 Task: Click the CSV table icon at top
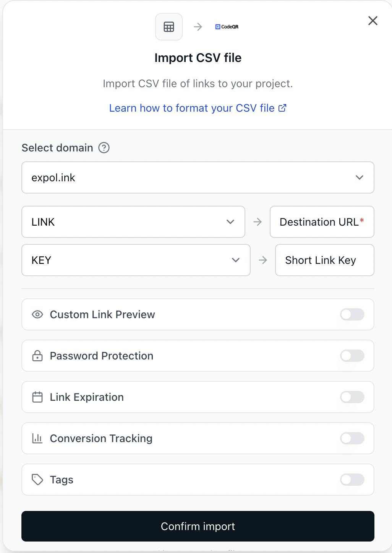pyautogui.click(x=169, y=27)
